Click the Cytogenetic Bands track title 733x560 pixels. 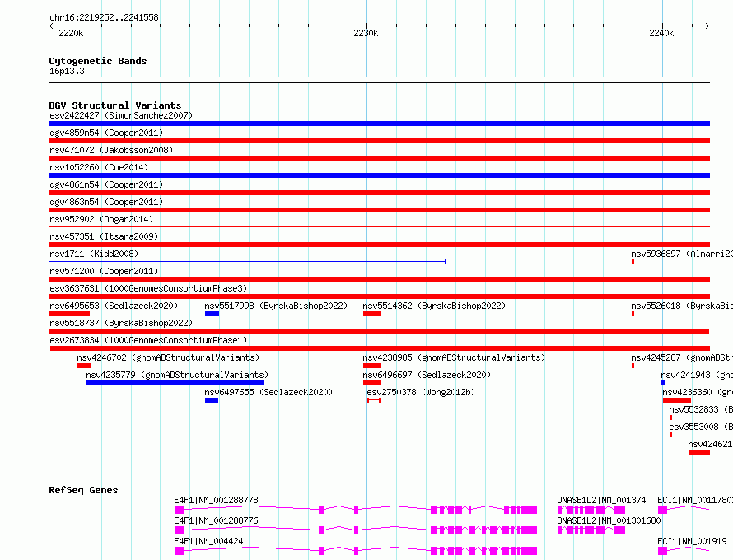(98, 61)
